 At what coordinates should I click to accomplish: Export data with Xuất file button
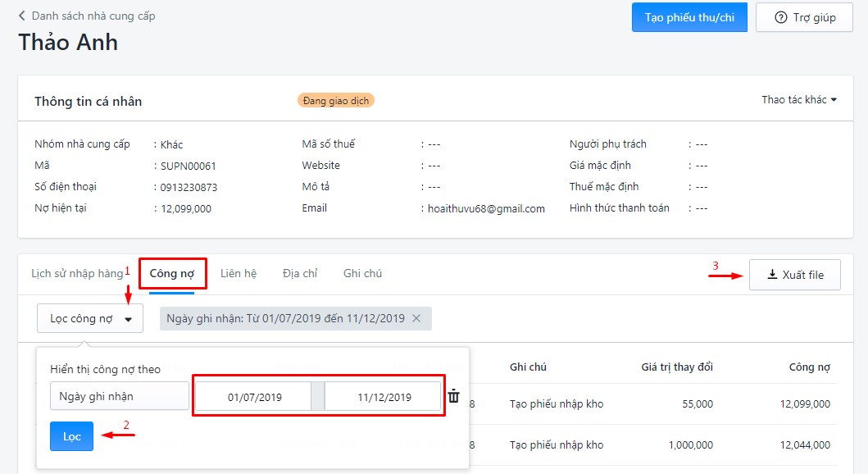tap(795, 275)
